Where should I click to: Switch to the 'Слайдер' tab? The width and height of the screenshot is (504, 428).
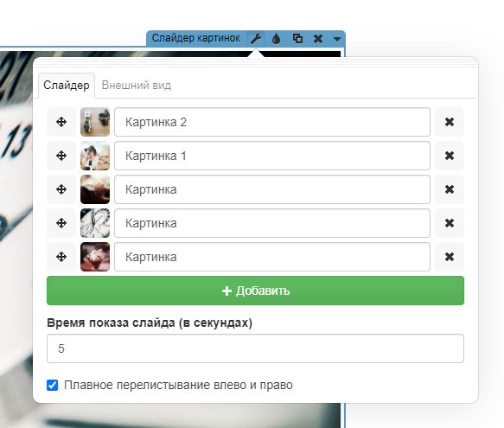[67, 86]
